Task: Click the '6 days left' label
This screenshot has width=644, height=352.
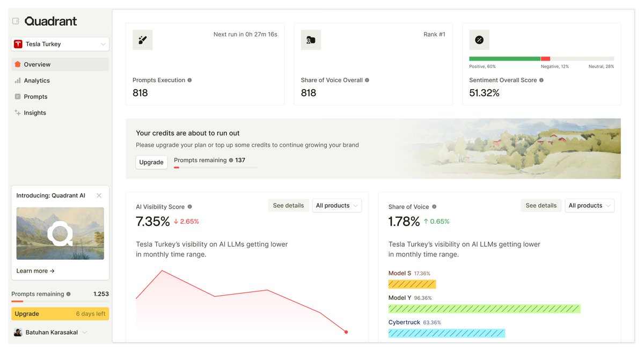Action: [91, 314]
